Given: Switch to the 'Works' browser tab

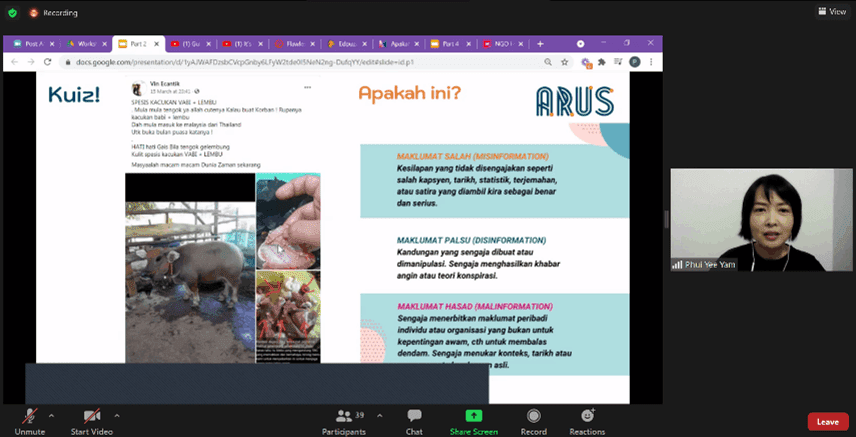Looking at the screenshot, I should 84,44.
